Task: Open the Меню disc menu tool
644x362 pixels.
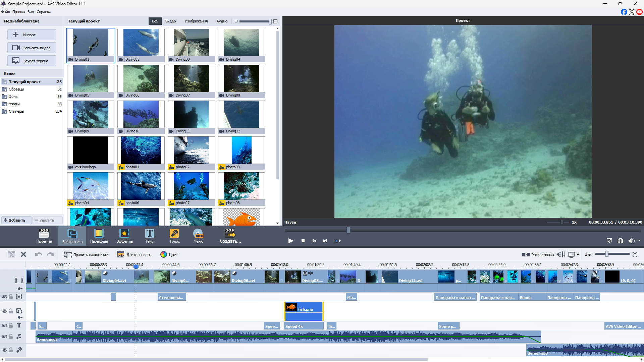Action: coord(198,236)
